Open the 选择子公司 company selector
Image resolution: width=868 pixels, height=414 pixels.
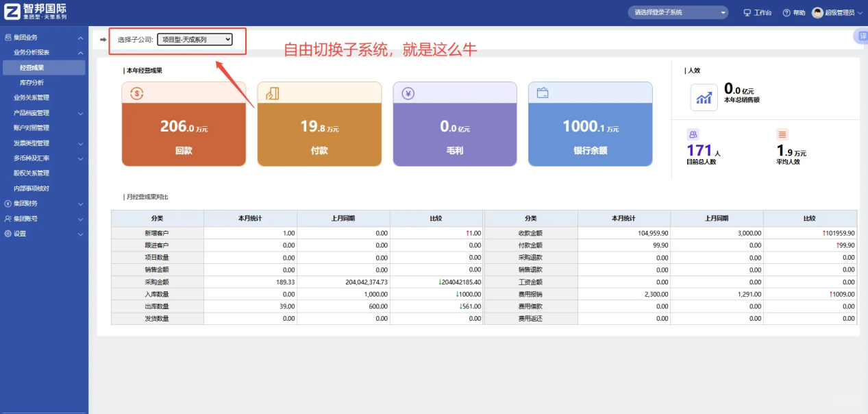(x=197, y=39)
